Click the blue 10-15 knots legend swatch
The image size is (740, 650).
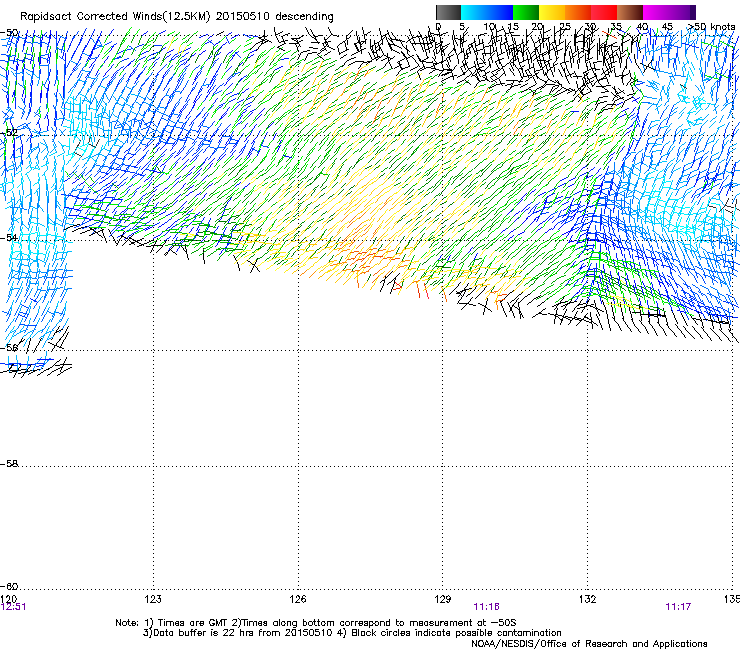[x=500, y=12]
